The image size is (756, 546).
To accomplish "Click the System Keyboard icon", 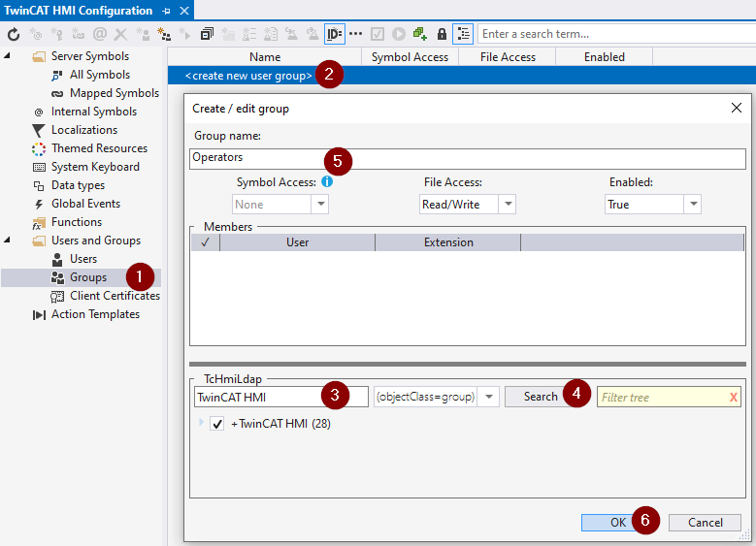I will (39, 167).
